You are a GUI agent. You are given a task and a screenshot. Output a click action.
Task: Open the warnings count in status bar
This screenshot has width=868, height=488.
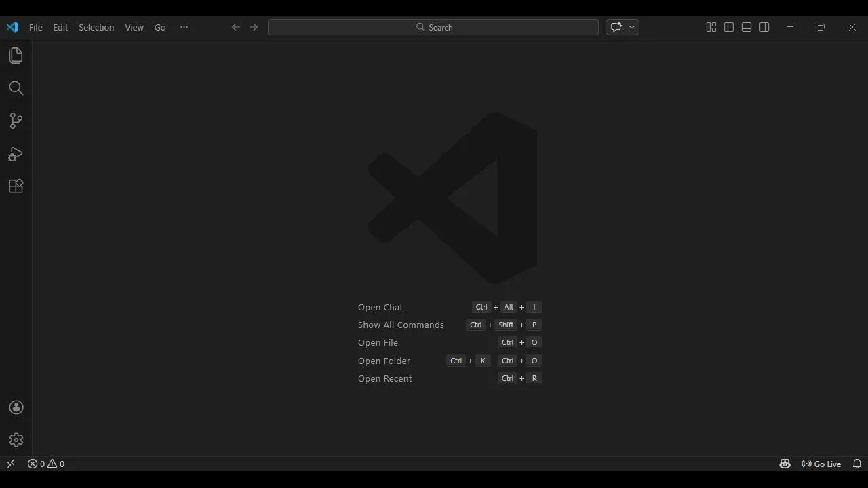tap(56, 464)
